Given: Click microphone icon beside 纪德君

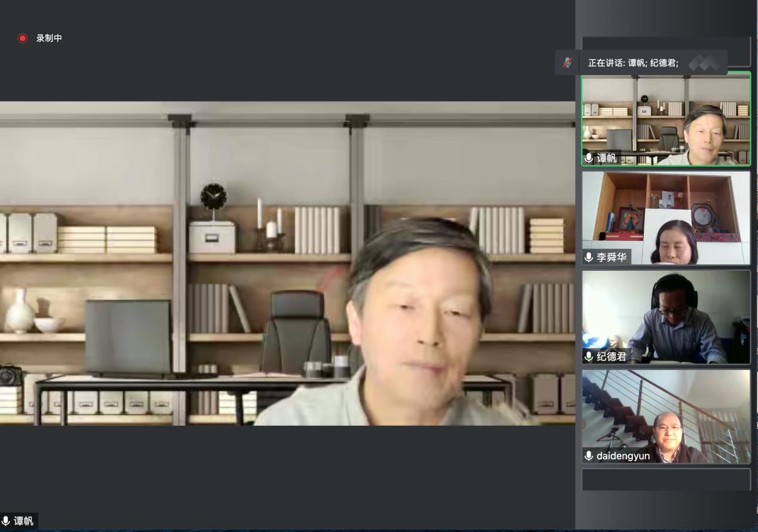Looking at the screenshot, I should click(589, 357).
